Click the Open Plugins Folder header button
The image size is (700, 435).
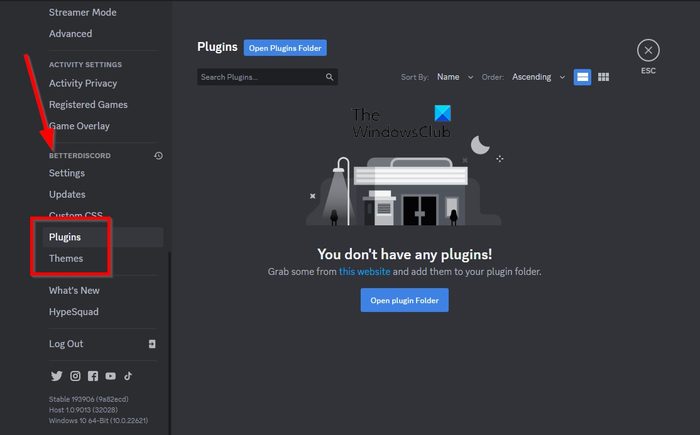pyautogui.click(x=285, y=48)
